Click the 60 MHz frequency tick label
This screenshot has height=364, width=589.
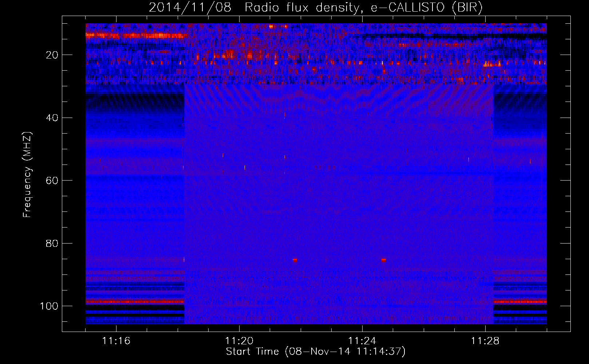(52, 181)
